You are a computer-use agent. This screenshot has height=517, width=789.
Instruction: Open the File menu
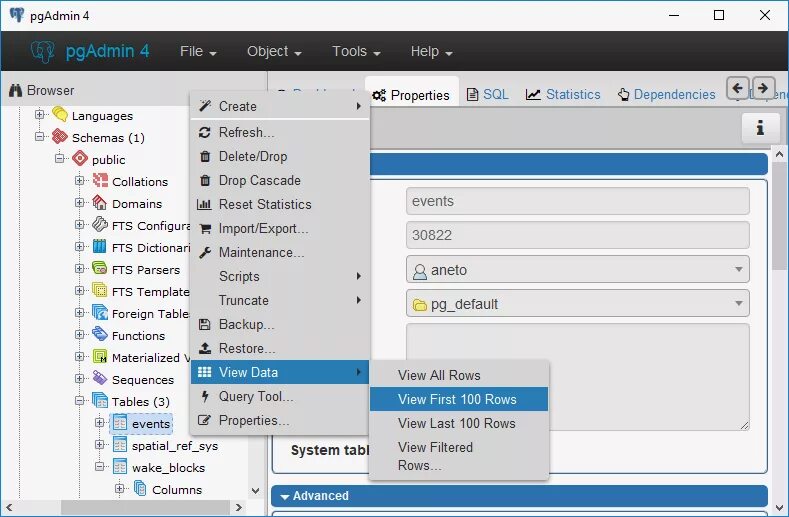198,51
